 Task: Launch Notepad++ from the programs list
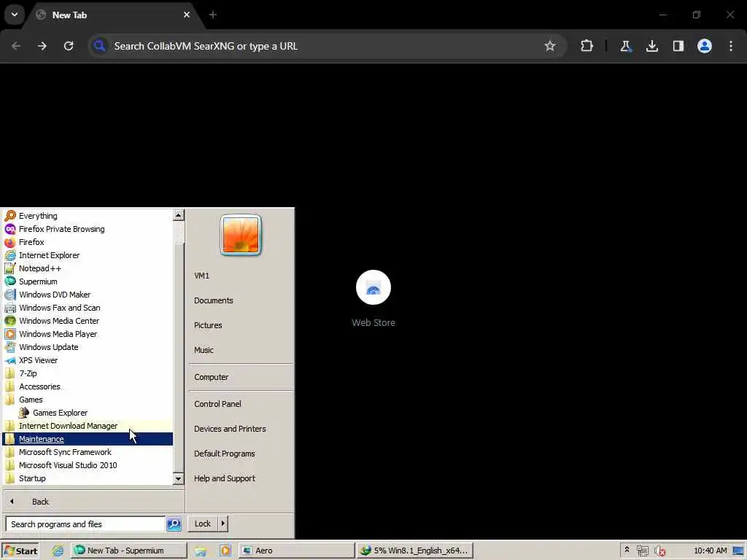coord(88,268)
